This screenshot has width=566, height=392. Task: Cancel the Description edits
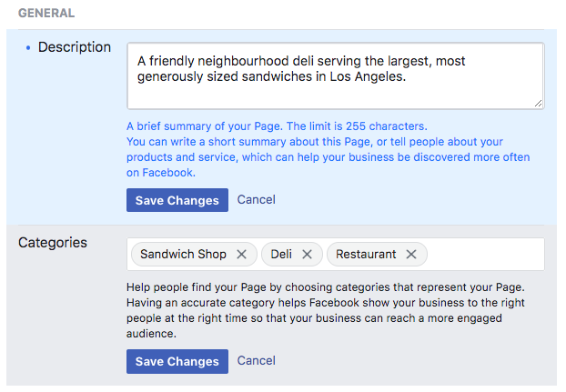pos(256,200)
